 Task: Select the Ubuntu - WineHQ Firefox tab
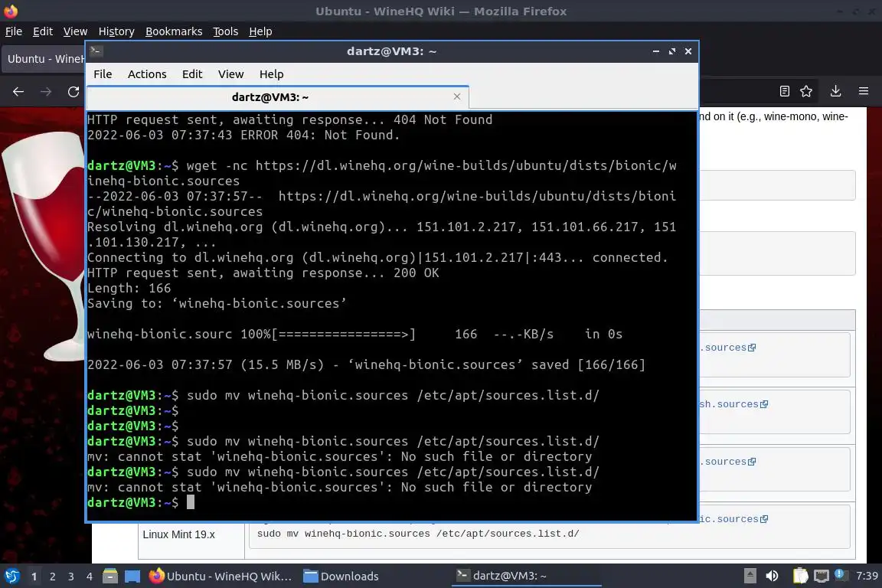44,58
